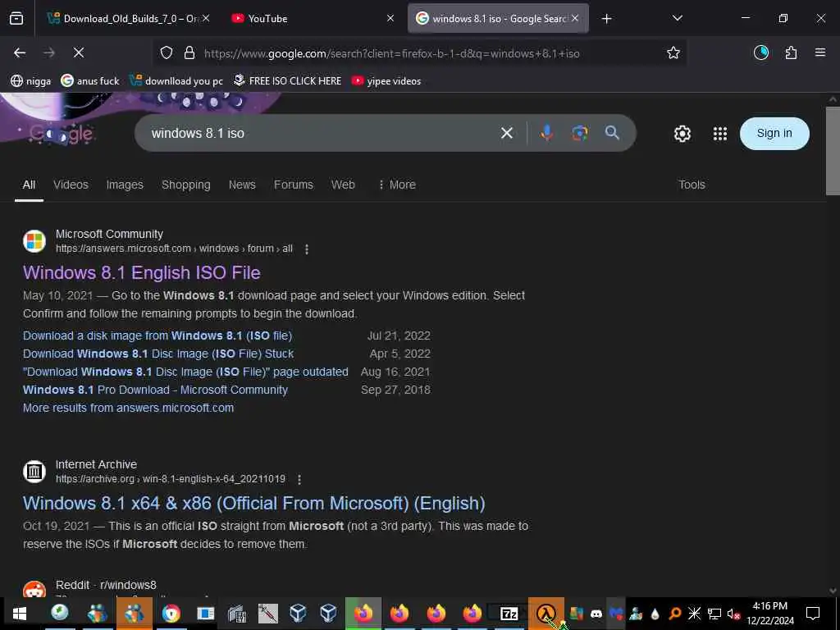Click inside the Google search box
Image resolution: width=840 pixels, height=630 pixels.
coord(322,133)
